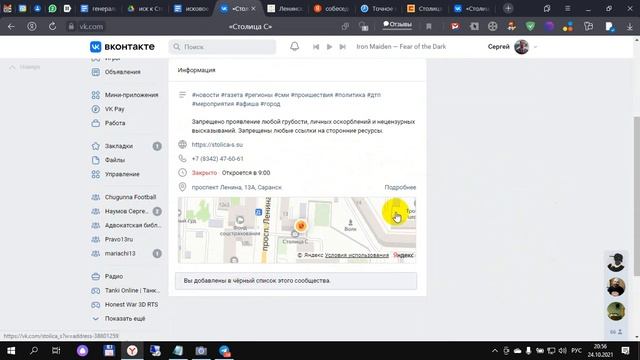Open Наумов Серге... community link

(127, 211)
